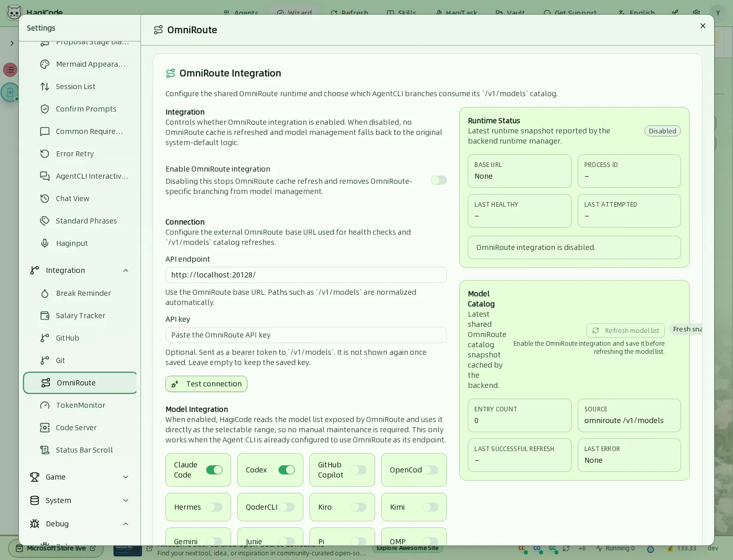
Task: Click the Status Bar Scroll icon
Action: tap(45, 450)
